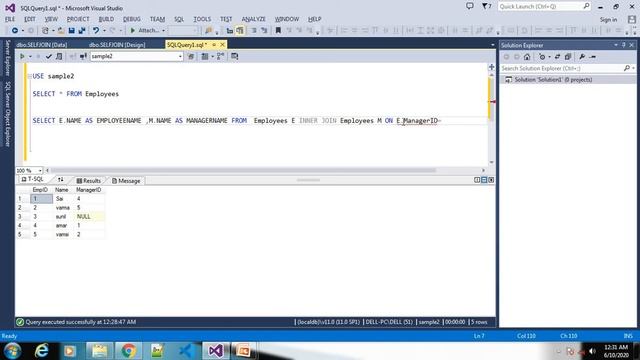640x360 pixels.
Task: Click the Parse checkmark icon
Action: 49,56
